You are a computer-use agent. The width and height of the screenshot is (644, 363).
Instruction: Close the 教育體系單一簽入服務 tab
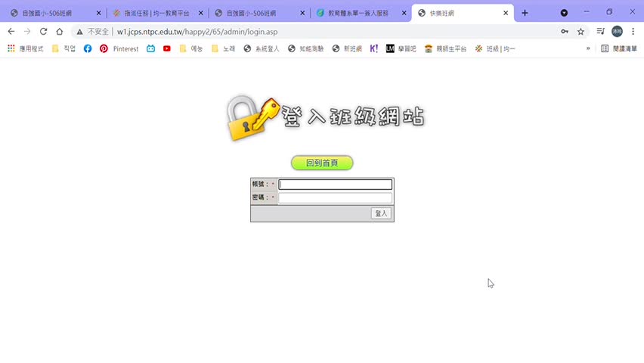[404, 13]
